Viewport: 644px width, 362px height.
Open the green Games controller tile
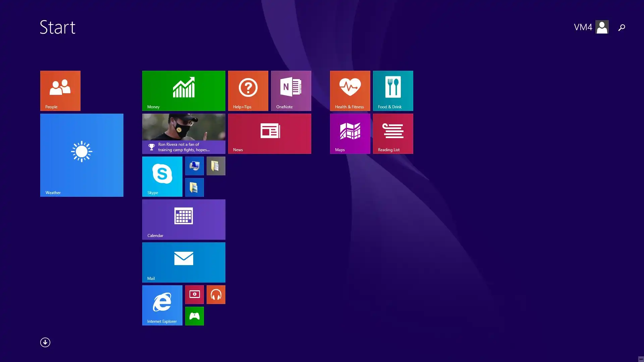click(x=194, y=316)
